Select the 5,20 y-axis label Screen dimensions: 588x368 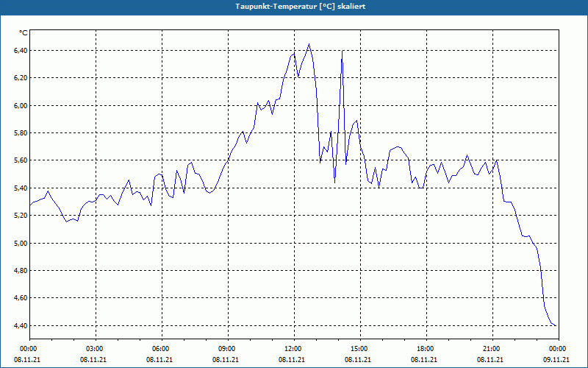tap(21, 216)
